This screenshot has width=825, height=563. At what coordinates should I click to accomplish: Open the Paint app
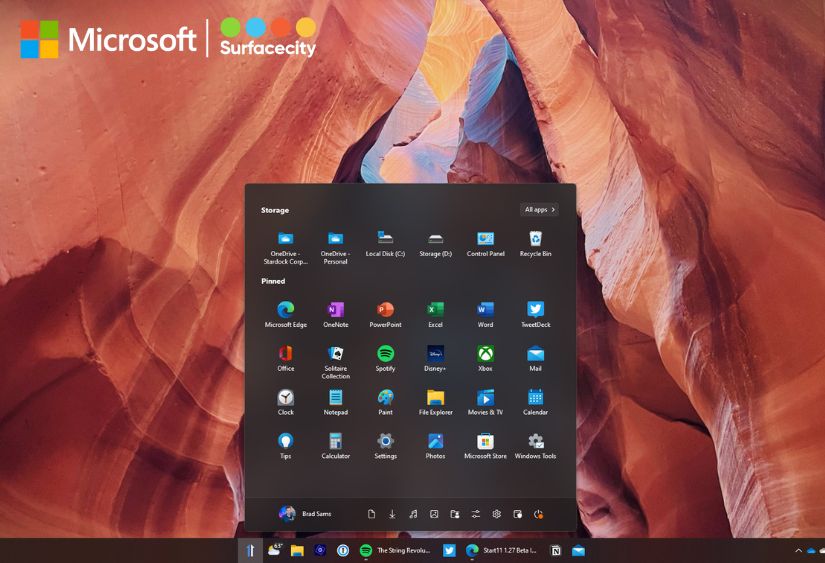tap(385, 398)
